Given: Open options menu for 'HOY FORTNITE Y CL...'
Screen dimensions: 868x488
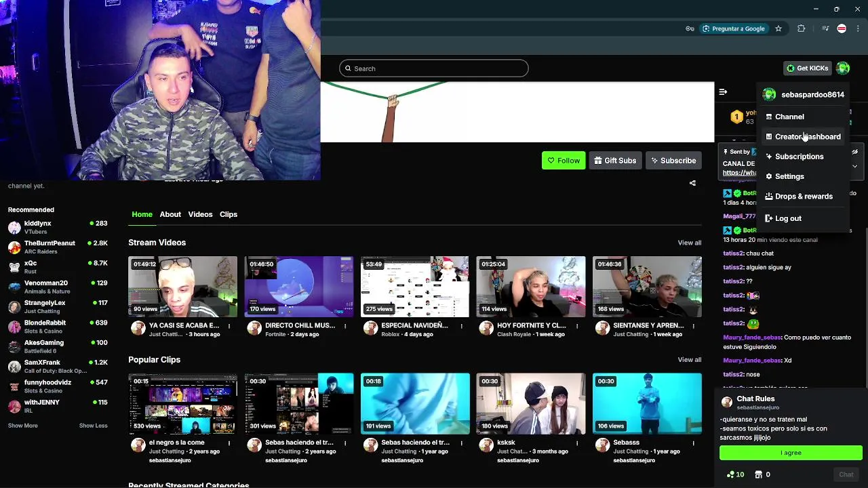Looking at the screenshot, I should click(577, 326).
